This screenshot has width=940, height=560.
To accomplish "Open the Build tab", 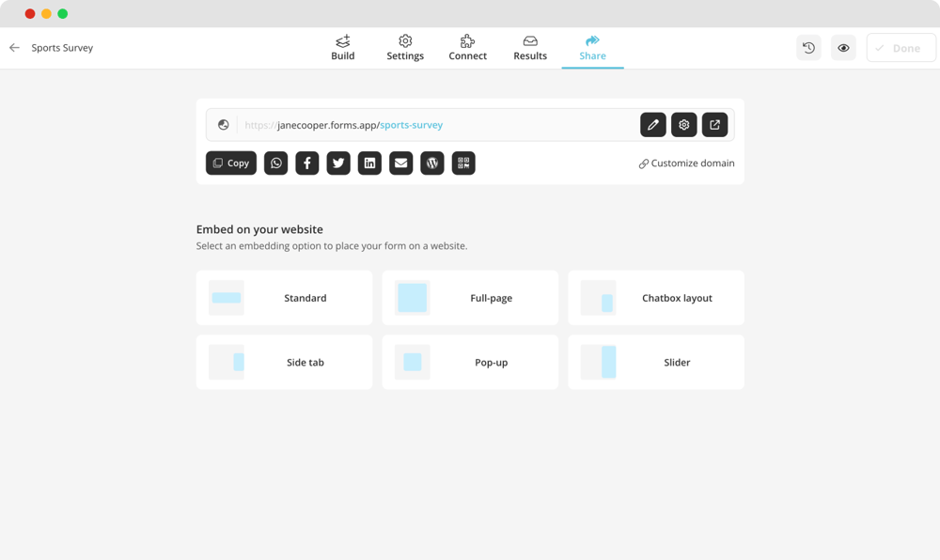I will [342, 47].
